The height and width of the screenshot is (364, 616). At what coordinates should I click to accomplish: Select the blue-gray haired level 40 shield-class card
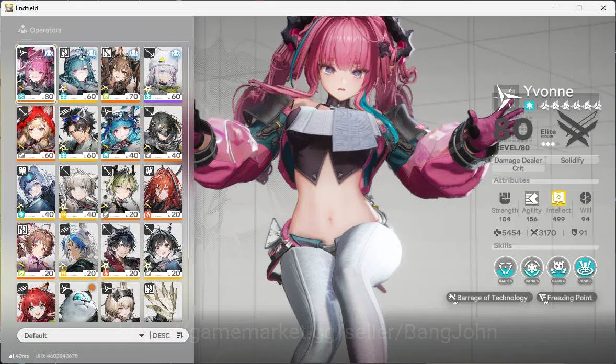(x=36, y=192)
